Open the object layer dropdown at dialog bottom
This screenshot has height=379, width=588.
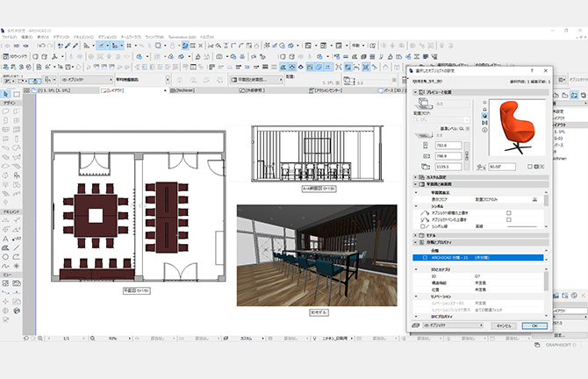(453, 325)
